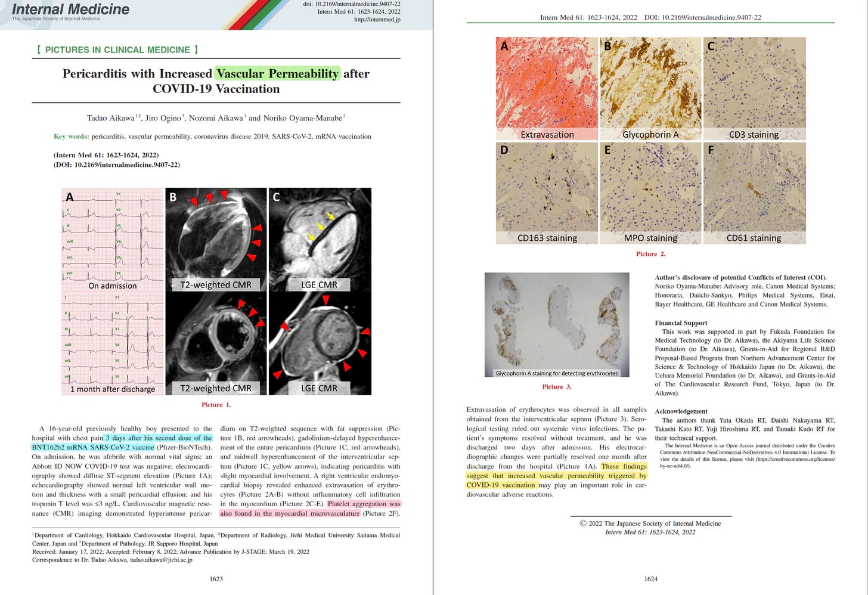This screenshot has height=595, width=868.
Task: Open the CD163 staining panel
Action: coord(547,193)
